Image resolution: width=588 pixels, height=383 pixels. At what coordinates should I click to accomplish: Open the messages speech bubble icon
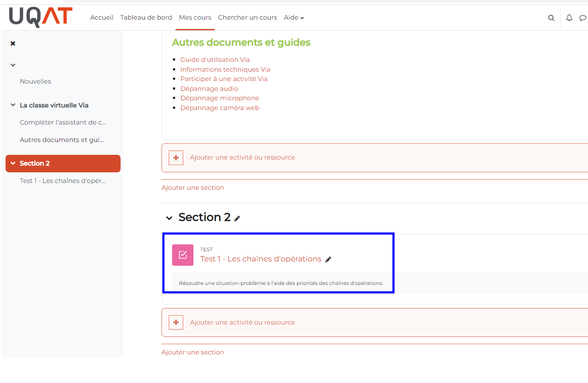(582, 18)
